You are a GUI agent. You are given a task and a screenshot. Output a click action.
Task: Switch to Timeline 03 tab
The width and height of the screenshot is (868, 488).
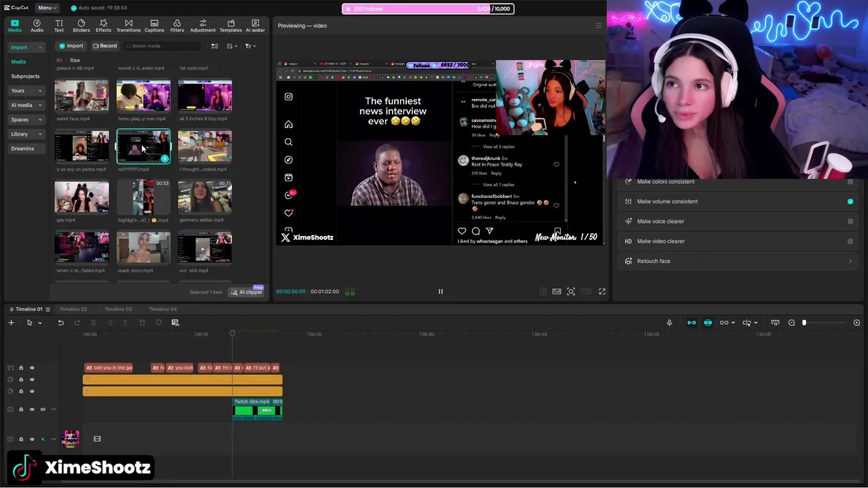click(x=118, y=309)
